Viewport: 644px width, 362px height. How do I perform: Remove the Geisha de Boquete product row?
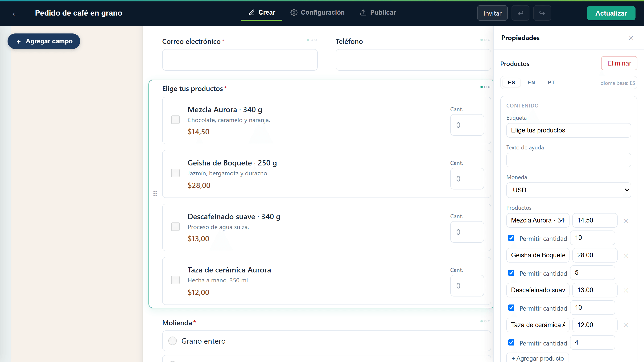[626, 255]
